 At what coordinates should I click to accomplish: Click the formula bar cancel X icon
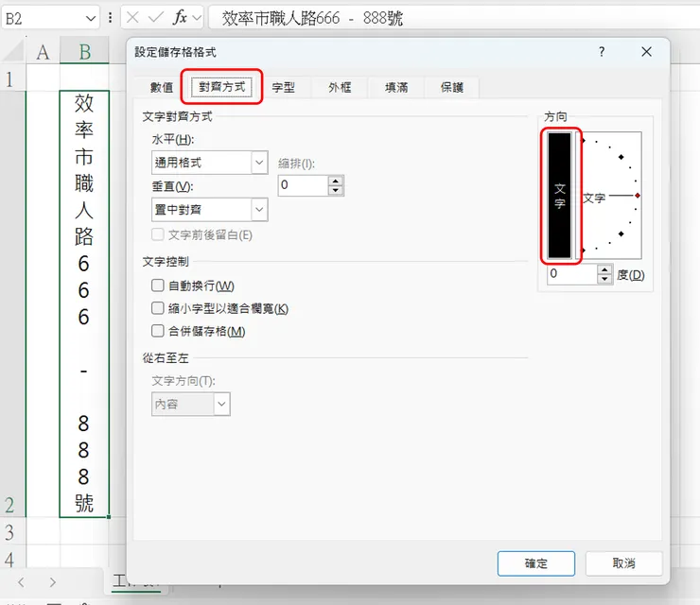click(132, 18)
